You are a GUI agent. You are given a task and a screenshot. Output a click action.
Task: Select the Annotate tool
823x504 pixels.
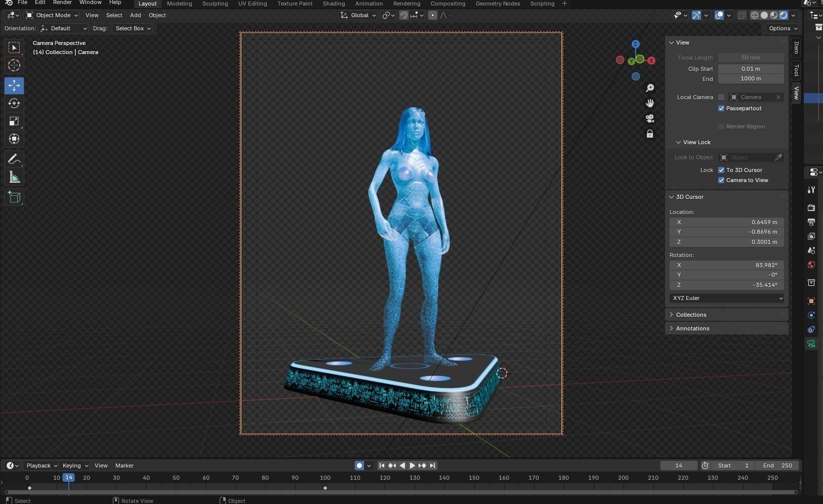[14, 159]
